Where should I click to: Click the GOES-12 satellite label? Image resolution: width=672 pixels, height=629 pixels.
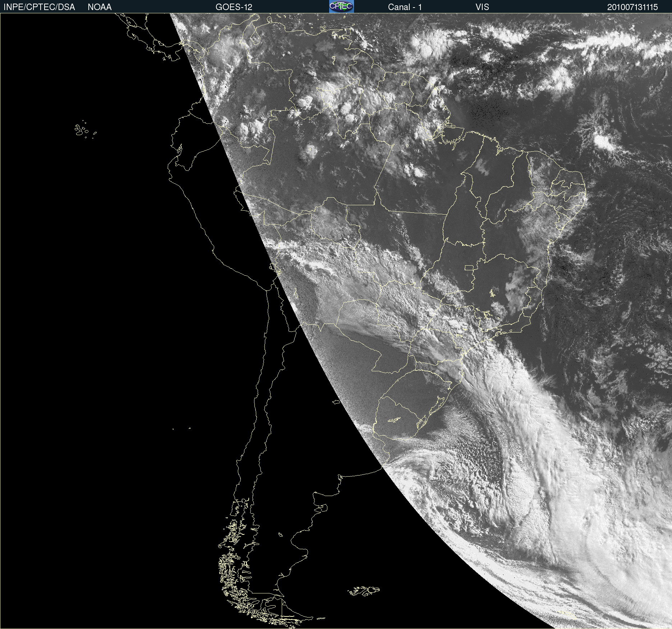click(234, 7)
